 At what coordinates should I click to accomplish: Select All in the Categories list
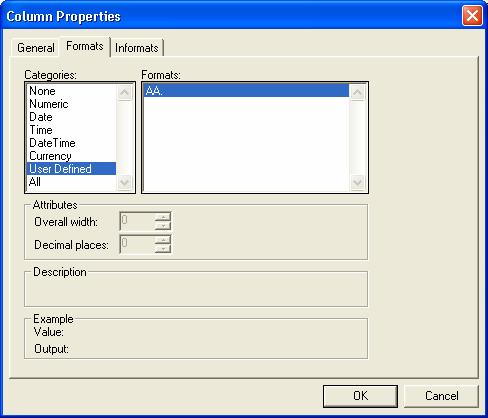tap(71, 182)
